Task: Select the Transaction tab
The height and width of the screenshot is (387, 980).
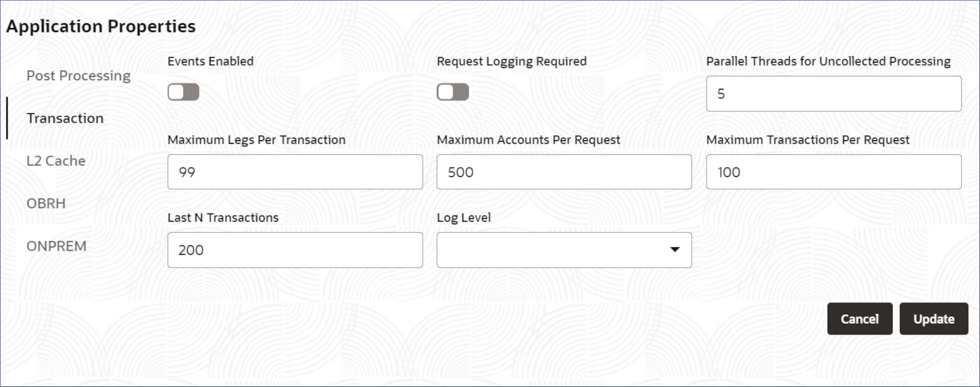Action: [x=65, y=118]
